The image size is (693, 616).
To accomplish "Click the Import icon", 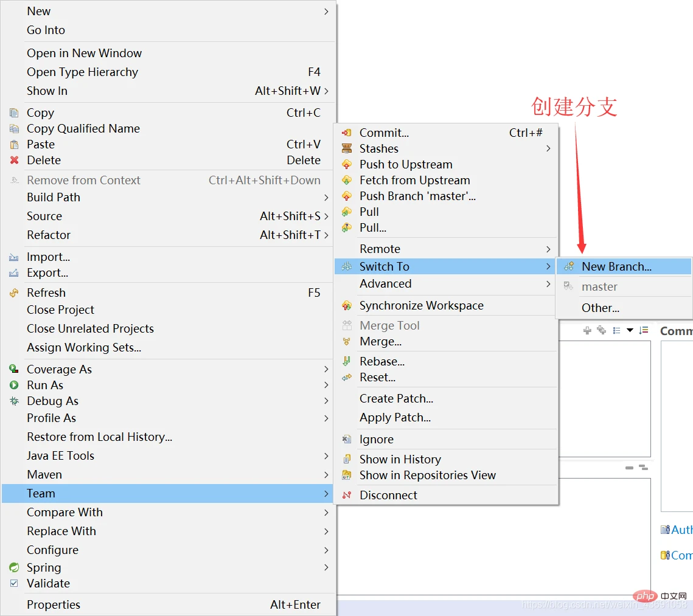I will [x=14, y=257].
